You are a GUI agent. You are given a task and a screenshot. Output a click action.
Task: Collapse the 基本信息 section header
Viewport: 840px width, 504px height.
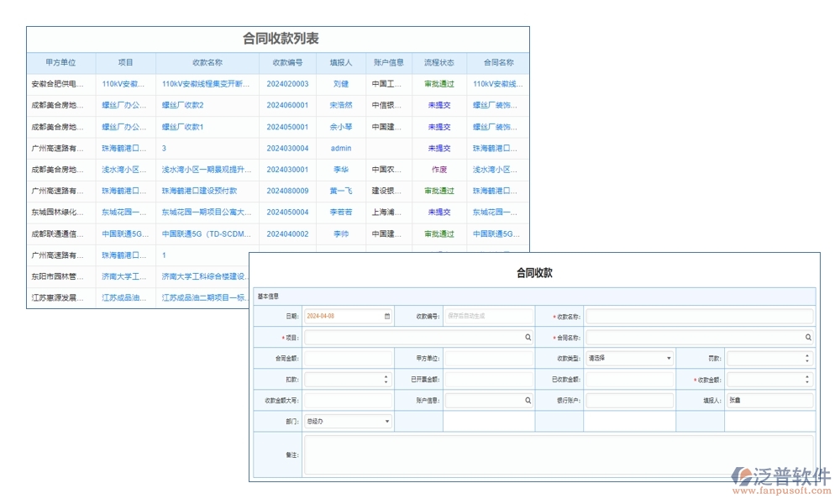coord(269,296)
